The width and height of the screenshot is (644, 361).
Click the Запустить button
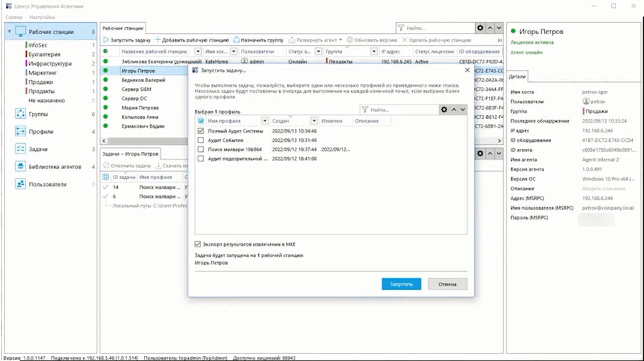(x=401, y=284)
